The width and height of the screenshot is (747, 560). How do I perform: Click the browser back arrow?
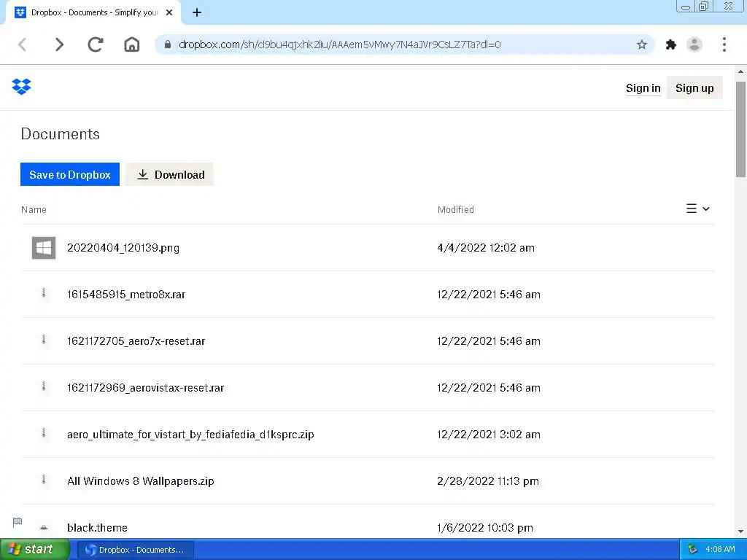click(x=23, y=44)
